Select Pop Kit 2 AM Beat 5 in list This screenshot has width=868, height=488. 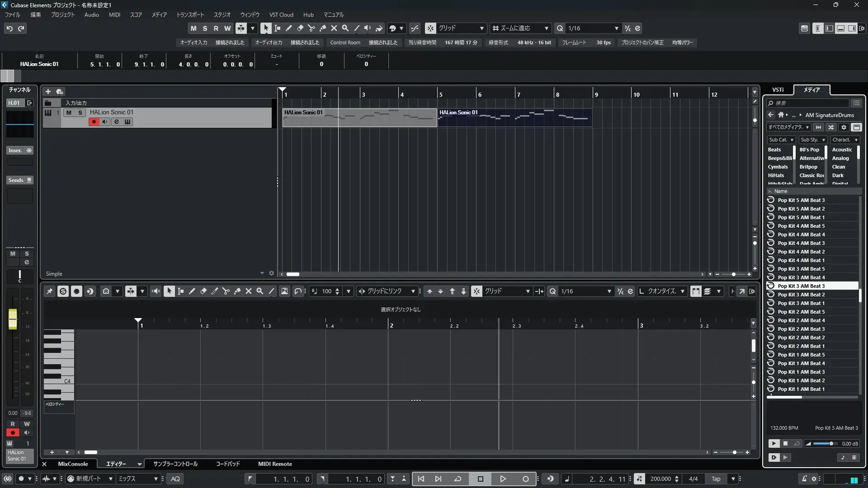pyautogui.click(x=801, y=312)
